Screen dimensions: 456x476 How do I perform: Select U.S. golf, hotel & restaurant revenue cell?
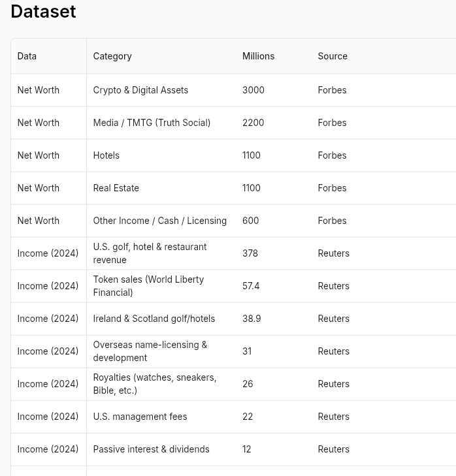coord(161,253)
